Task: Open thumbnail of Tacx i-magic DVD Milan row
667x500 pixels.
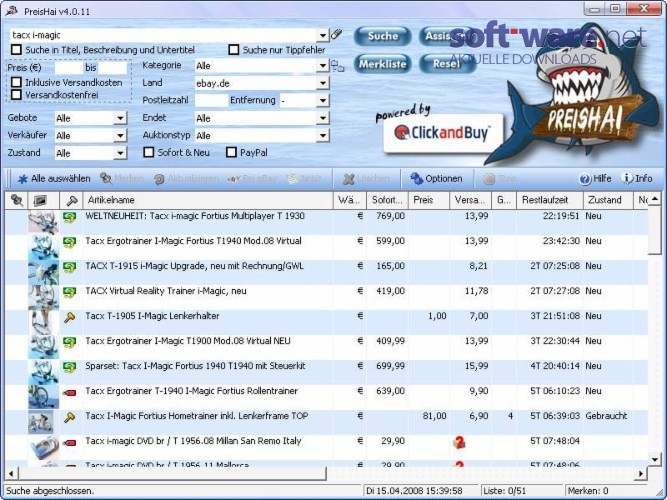Action: [x=43, y=447]
